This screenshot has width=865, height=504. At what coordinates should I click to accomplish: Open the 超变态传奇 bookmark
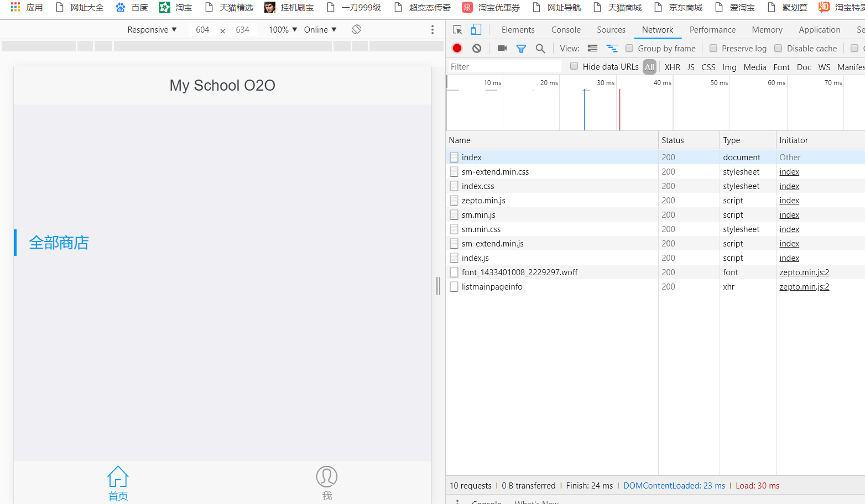[x=423, y=7]
